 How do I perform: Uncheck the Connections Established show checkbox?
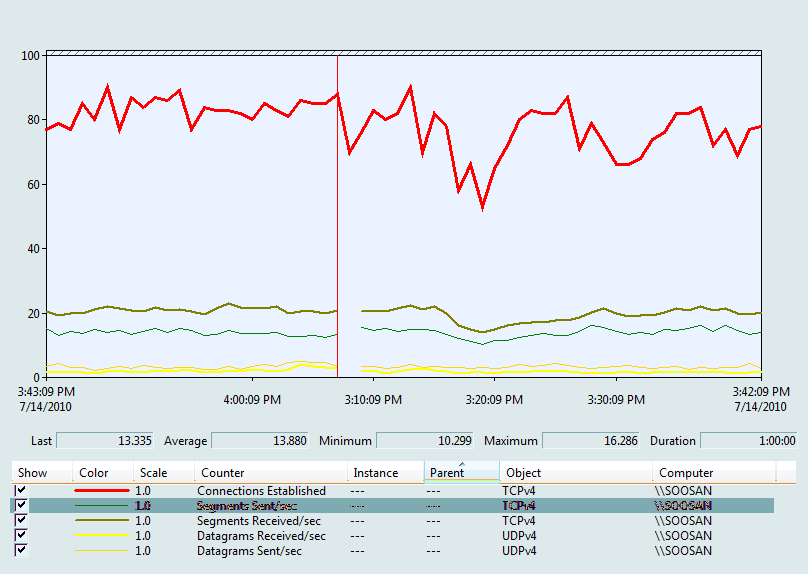21,491
